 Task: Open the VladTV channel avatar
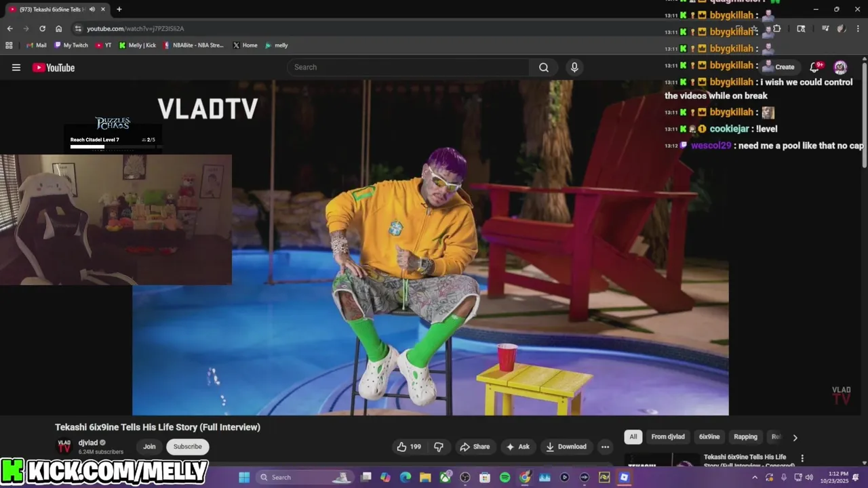(x=64, y=447)
